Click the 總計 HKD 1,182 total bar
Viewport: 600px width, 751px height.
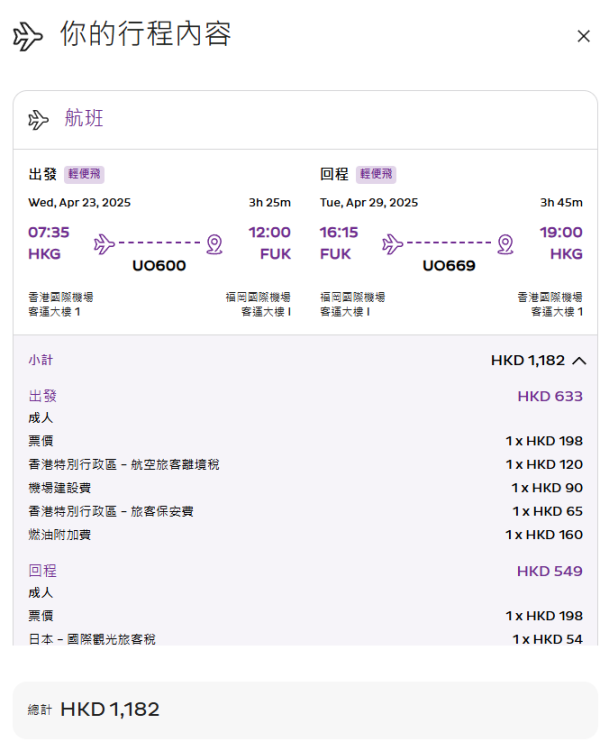305,710
